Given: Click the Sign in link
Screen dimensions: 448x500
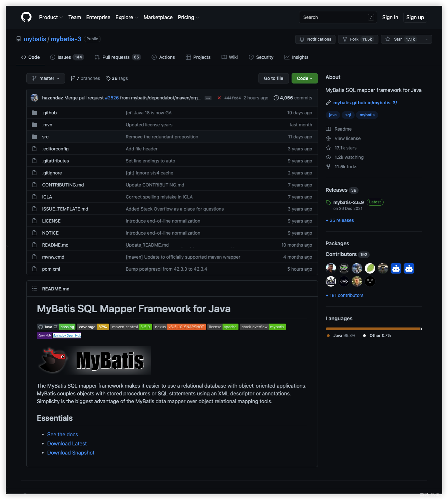Looking at the screenshot, I should pyautogui.click(x=390, y=17).
